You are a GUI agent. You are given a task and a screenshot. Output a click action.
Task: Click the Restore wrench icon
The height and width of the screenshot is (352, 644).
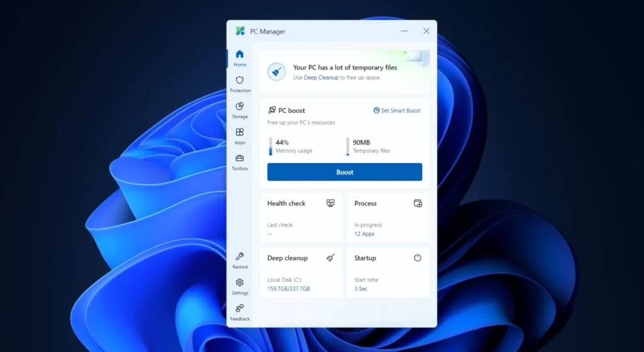point(240,259)
